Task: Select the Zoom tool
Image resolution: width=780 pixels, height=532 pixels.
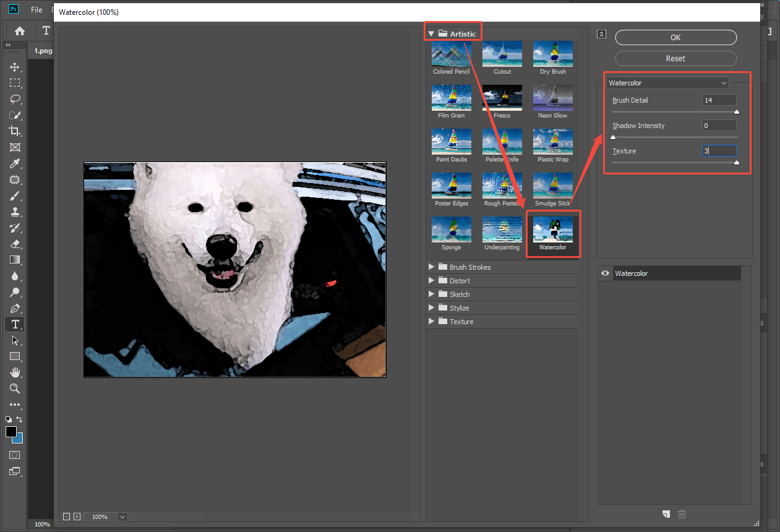Action: 14,388
